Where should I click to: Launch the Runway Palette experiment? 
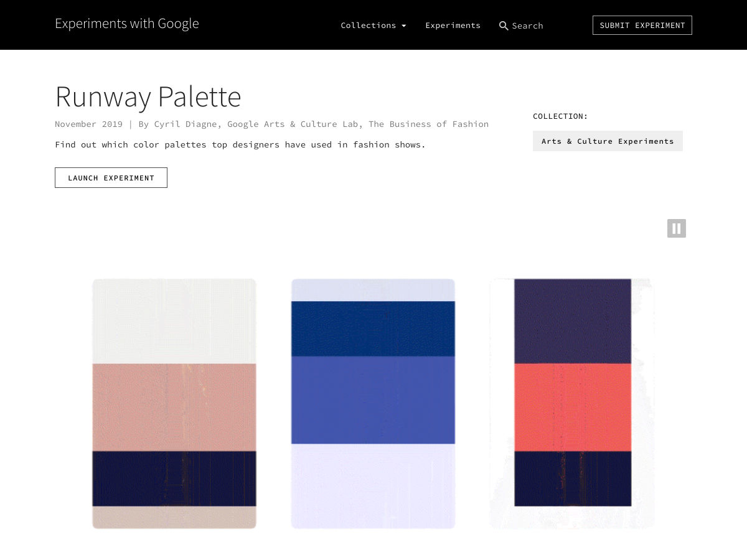[x=111, y=177]
